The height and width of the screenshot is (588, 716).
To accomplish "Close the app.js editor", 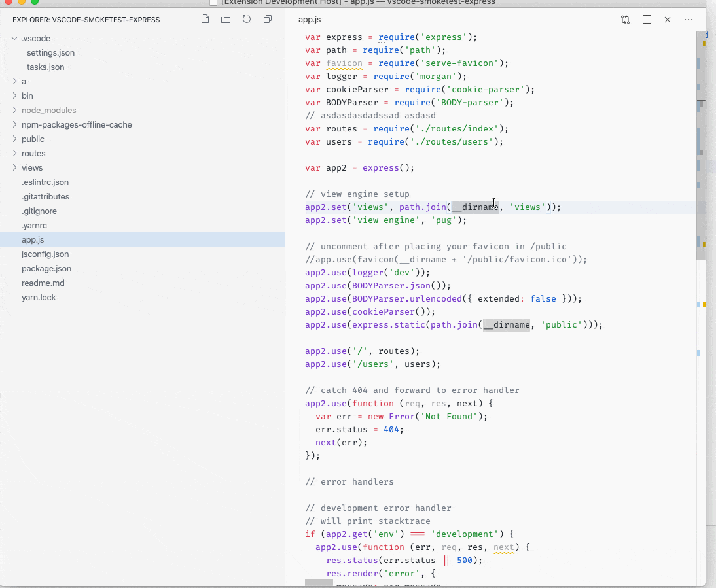I will coord(668,20).
